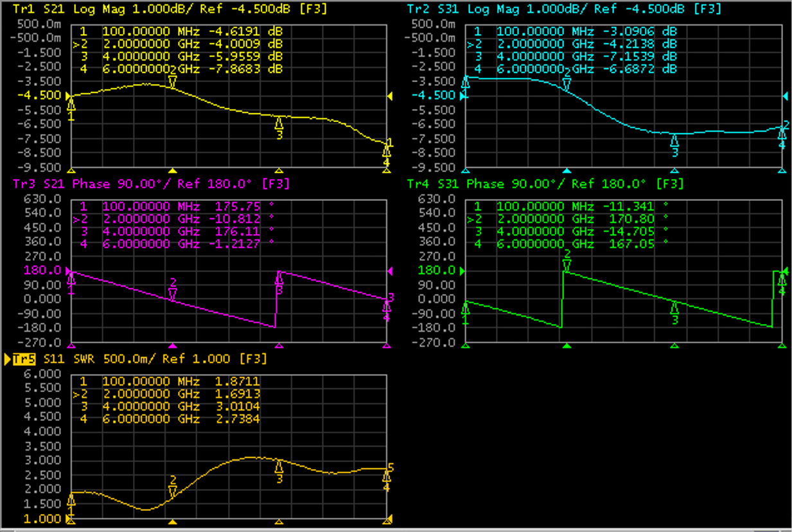Choose marker 1 on the green Tr4 phase trace
This screenshot has height=532, width=792.
[466, 312]
